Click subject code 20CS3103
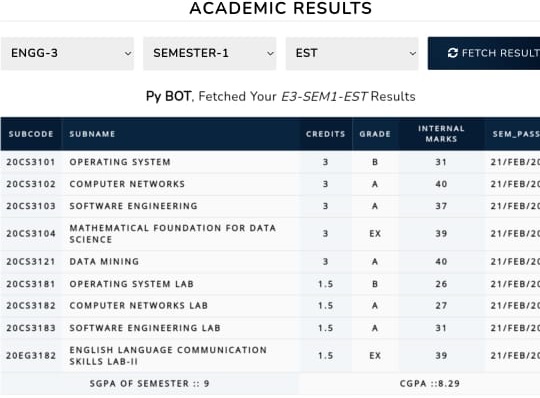Image resolution: width=540 pixels, height=398 pixels. 31,206
